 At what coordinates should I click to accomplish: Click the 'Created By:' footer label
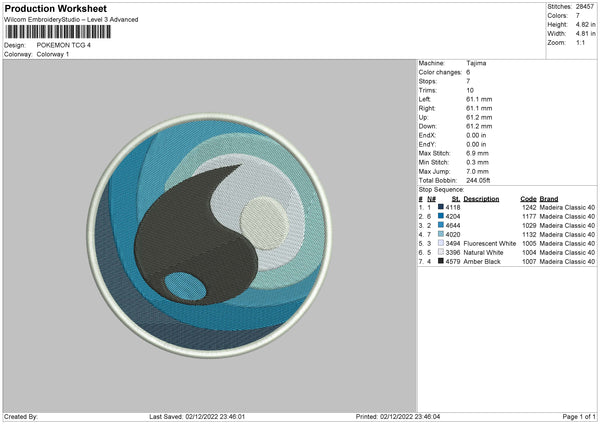tap(21, 416)
